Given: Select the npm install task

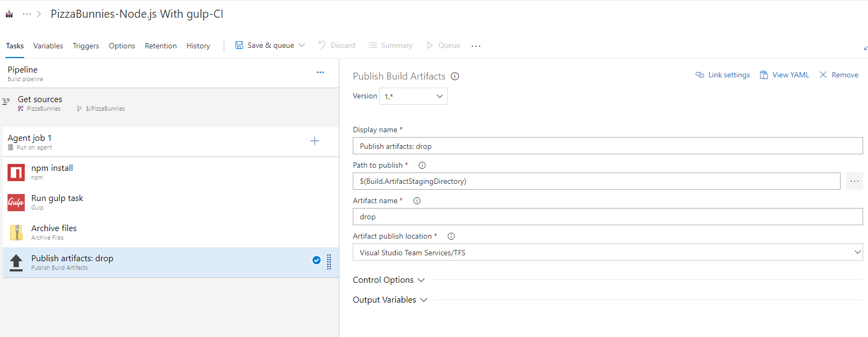Looking at the screenshot, I should [x=170, y=172].
